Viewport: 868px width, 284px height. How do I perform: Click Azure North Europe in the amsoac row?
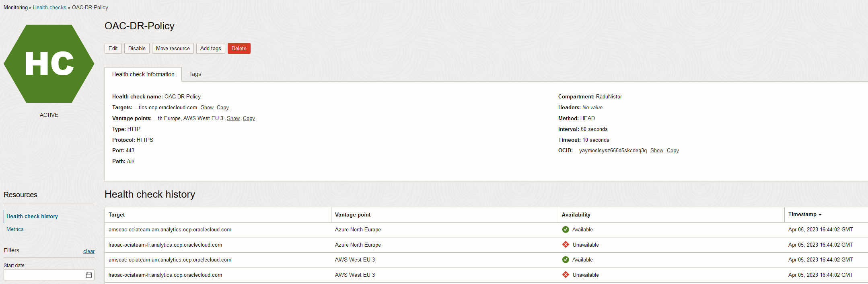click(x=358, y=230)
